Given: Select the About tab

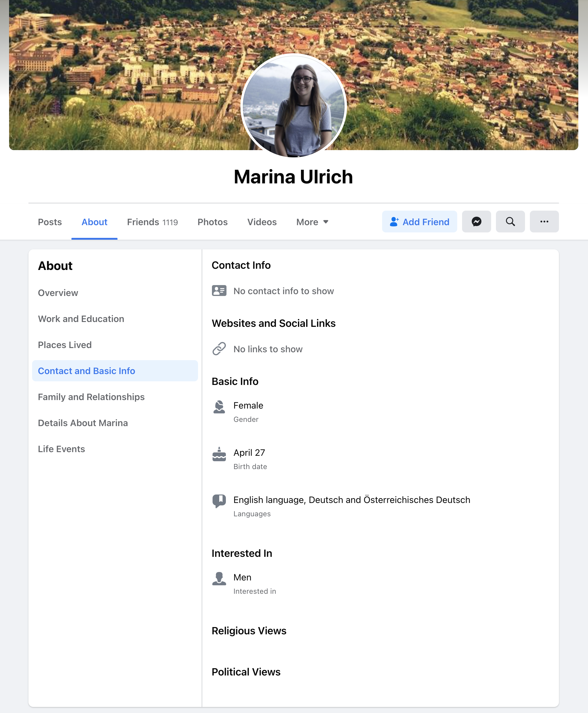Looking at the screenshot, I should (x=94, y=222).
